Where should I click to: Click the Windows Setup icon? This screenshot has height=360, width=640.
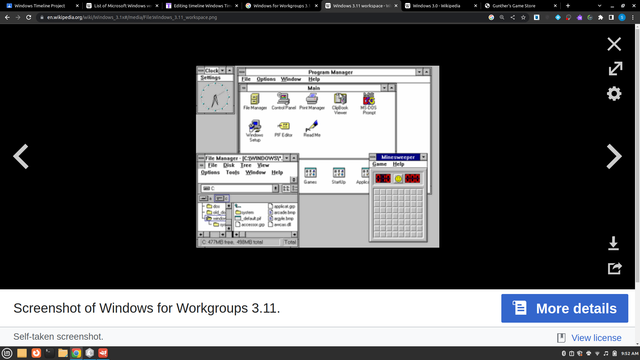coord(255,131)
